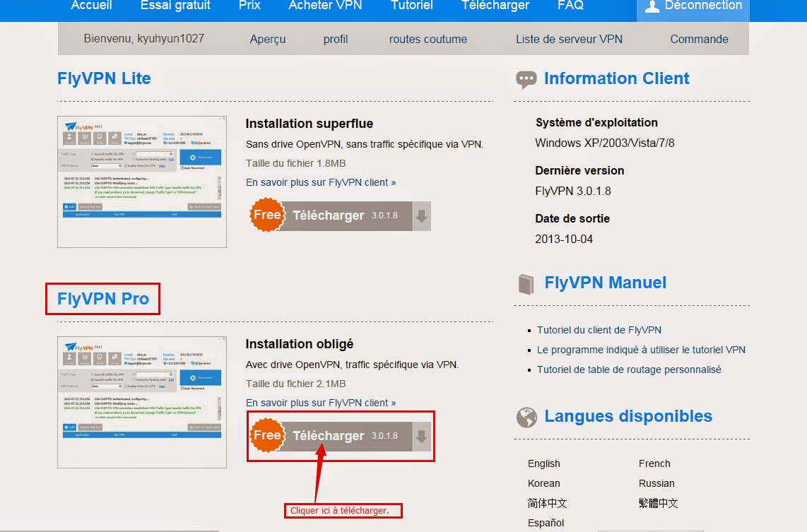The width and height of the screenshot is (807, 532).
Task: Open Tutoriel de table de routage personnalisé
Action: [629, 370]
